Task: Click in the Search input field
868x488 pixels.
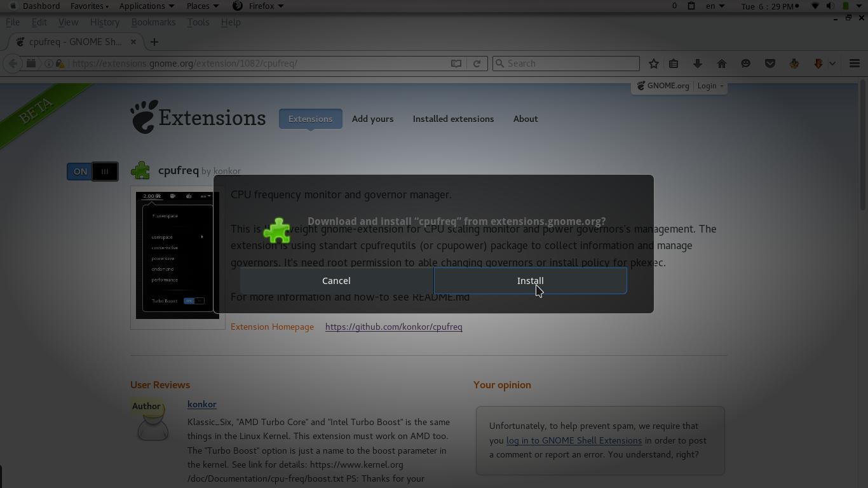Action: point(566,64)
